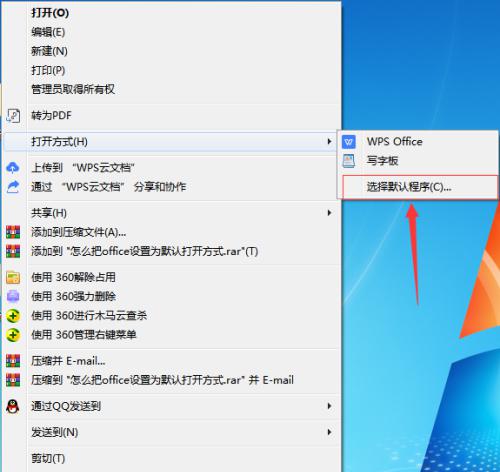Choose 打开(O) from the context menu

171,13
